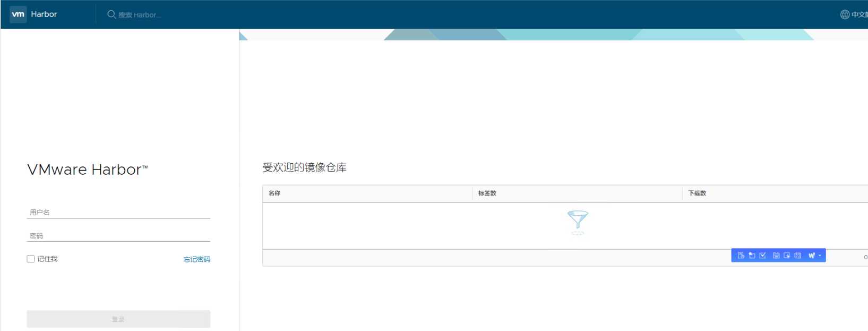Click the VMware Harbor title text
Screen dimensions: 868x331
pyautogui.click(x=88, y=169)
